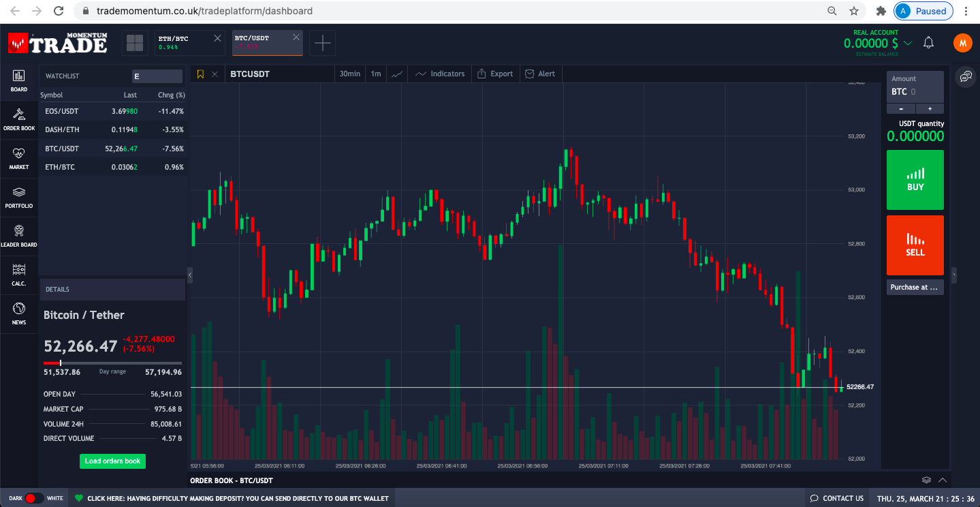The height and width of the screenshot is (507, 980).
Task: Select the 30min timeframe
Action: (350, 74)
